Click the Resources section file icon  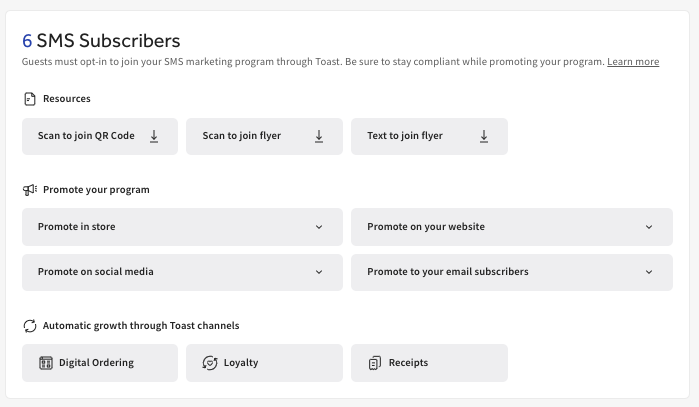click(29, 99)
